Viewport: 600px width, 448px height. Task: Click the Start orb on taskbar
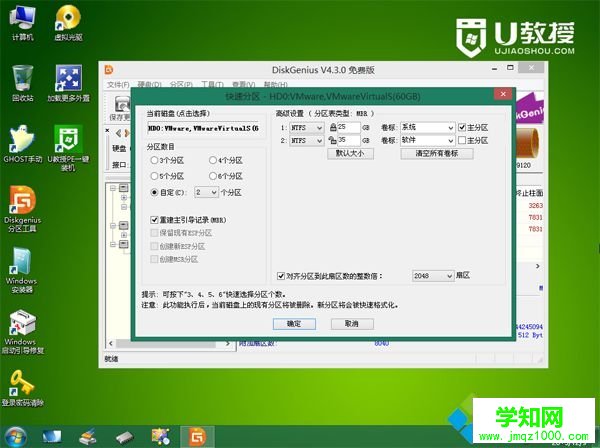tap(15, 437)
